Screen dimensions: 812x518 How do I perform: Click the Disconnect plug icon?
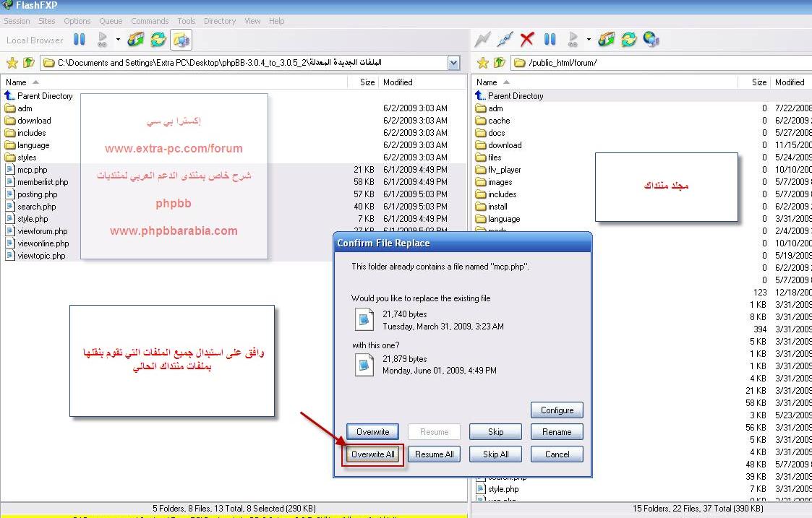[505, 39]
